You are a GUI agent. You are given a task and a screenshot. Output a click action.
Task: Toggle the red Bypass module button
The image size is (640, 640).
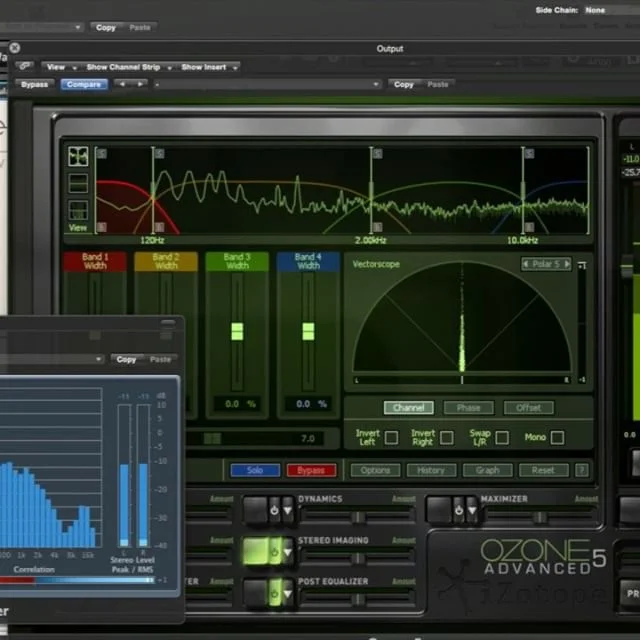pyautogui.click(x=311, y=470)
